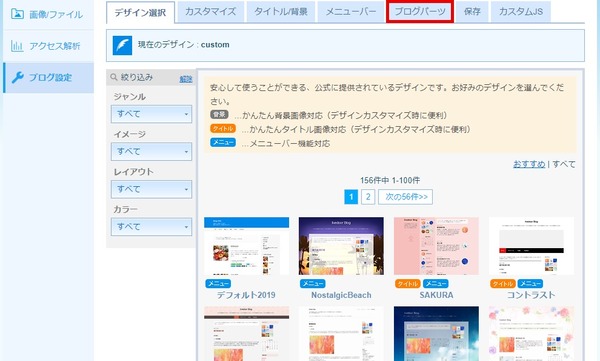Click メニュー badge under NostalgicBeach thumbnail
600x361 pixels.
313,284
